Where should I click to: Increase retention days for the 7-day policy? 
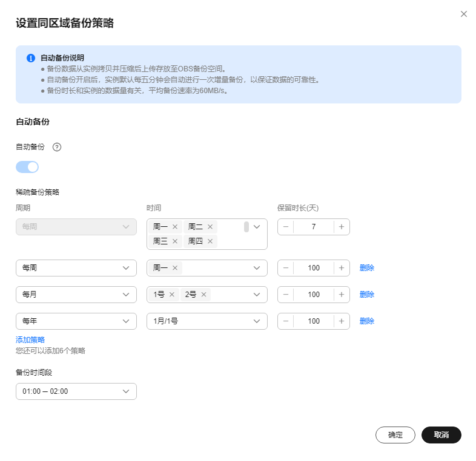pyautogui.click(x=342, y=227)
